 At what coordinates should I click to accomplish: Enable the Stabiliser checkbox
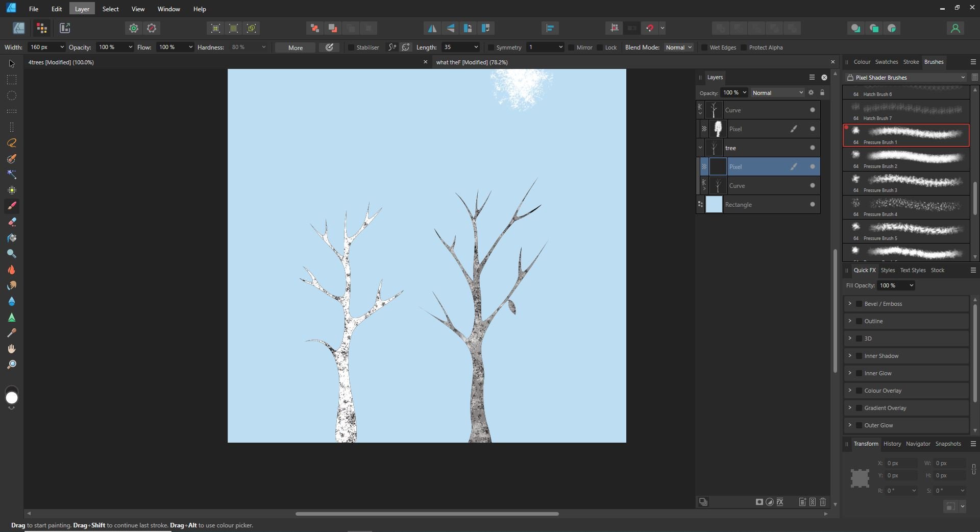351,47
